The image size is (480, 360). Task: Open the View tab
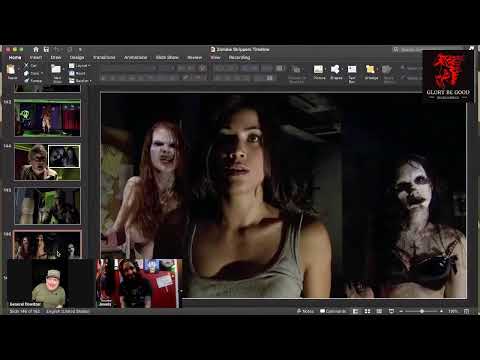(215, 58)
